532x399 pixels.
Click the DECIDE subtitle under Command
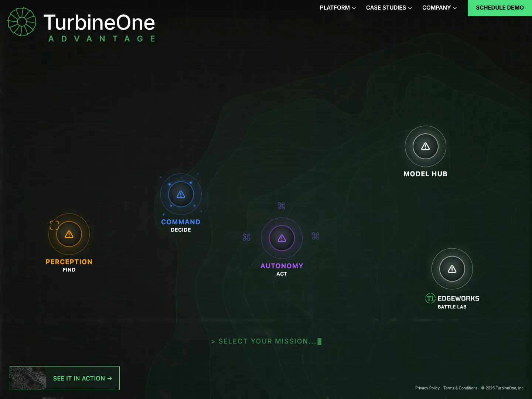pyautogui.click(x=181, y=230)
